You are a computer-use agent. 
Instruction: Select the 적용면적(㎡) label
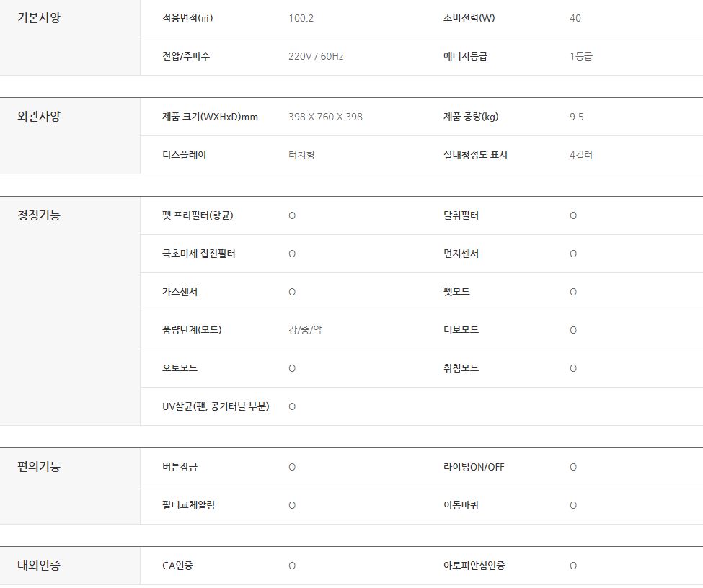187,18
